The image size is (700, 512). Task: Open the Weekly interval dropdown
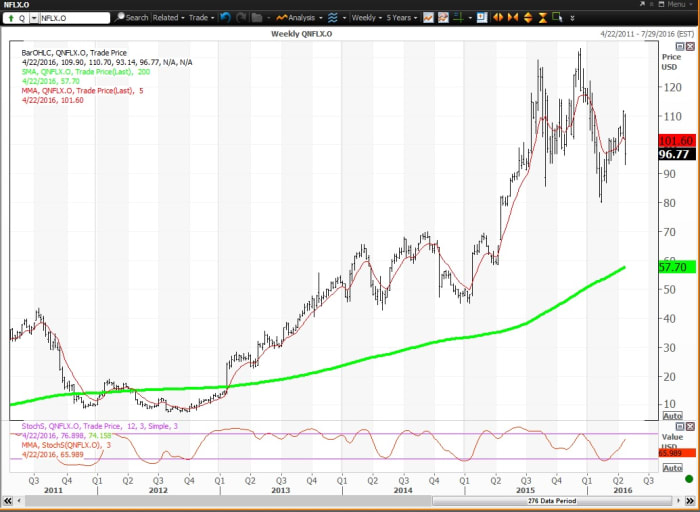367,18
